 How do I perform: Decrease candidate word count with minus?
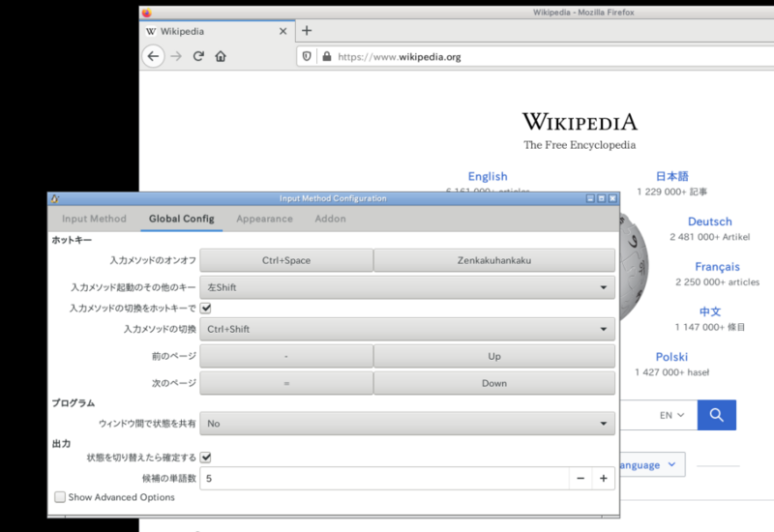pyautogui.click(x=580, y=478)
